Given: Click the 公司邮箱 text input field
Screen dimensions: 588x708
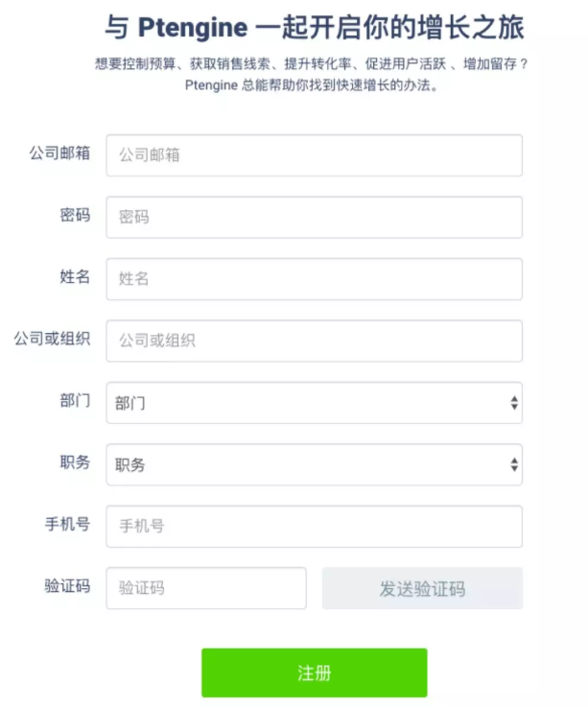Looking at the screenshot, I should pos(314,155).
